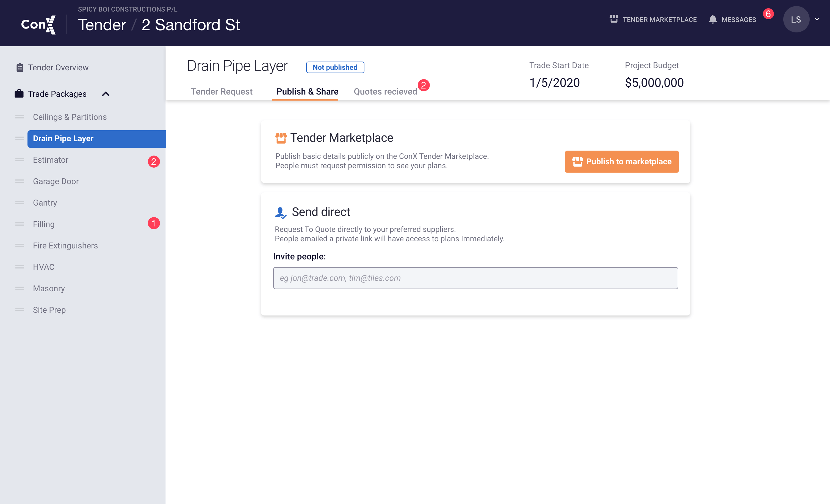
Task: Click the Trade Packages briefcase icon
Action: point(19,94)
